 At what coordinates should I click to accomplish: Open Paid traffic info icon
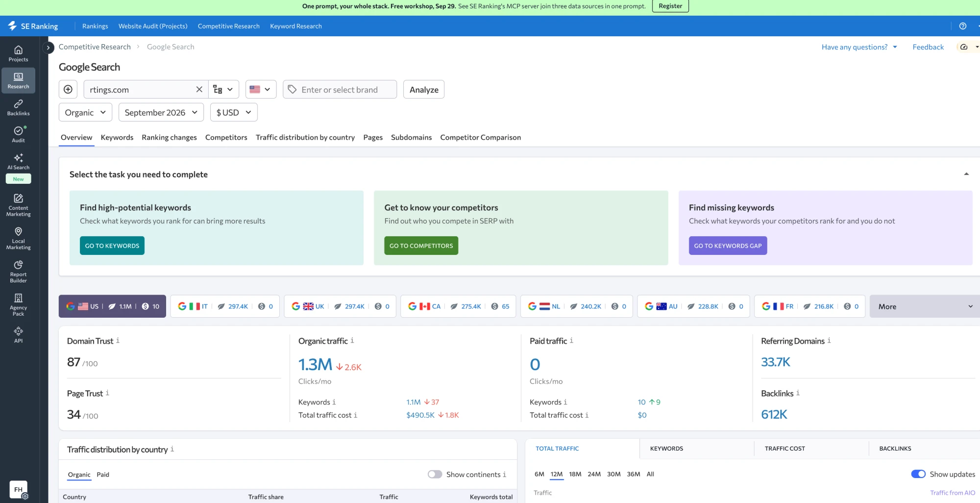pyautogui.click(x=571, y=340)
